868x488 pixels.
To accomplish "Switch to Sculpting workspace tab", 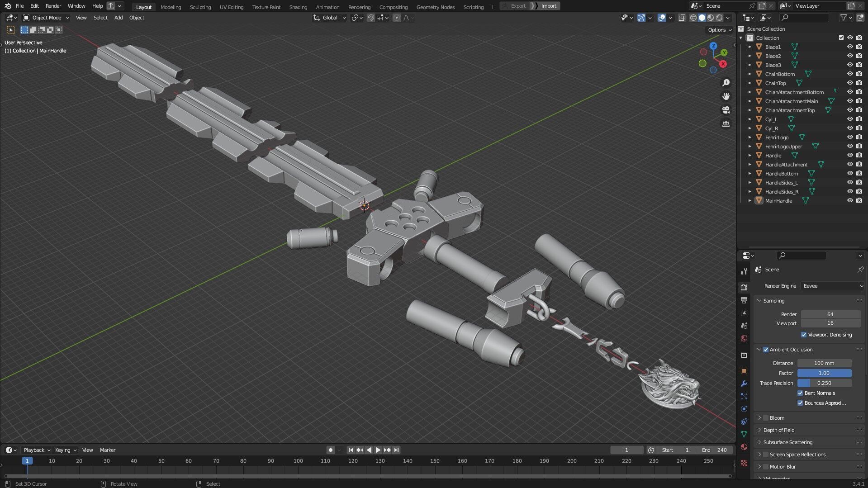I will pos(200,7).
